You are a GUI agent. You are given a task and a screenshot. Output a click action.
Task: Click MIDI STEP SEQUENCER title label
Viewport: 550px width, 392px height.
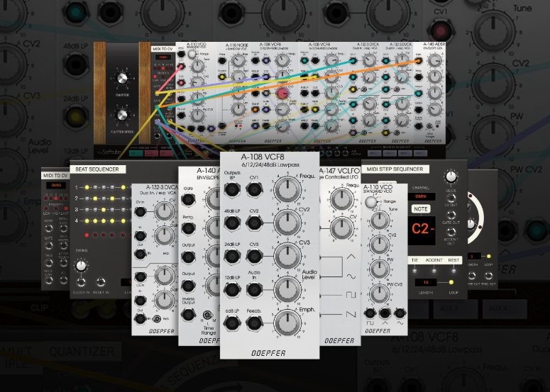click(x=395, y=169)
